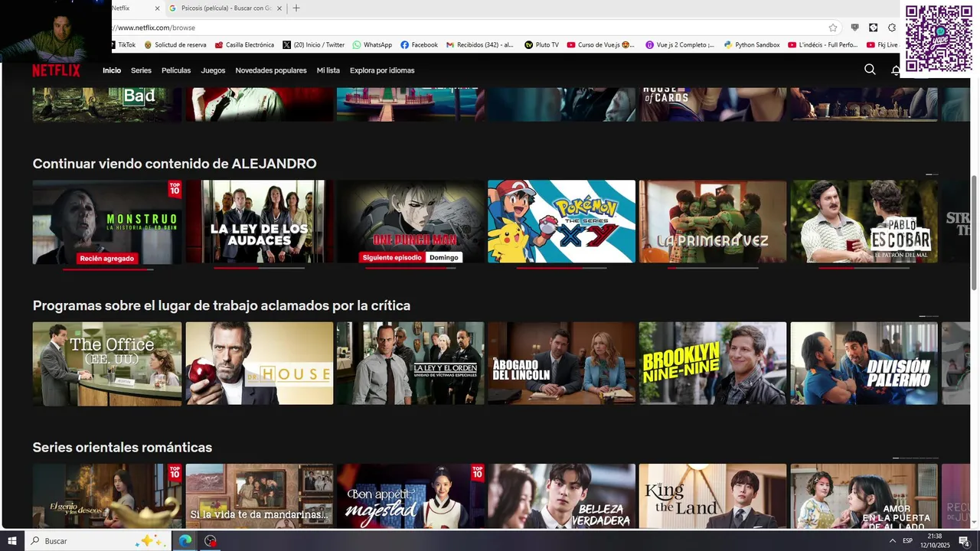Open Si la vida te da mandarinas
The width and height of the screenshot is (980, 551).
tap(260, 496)
